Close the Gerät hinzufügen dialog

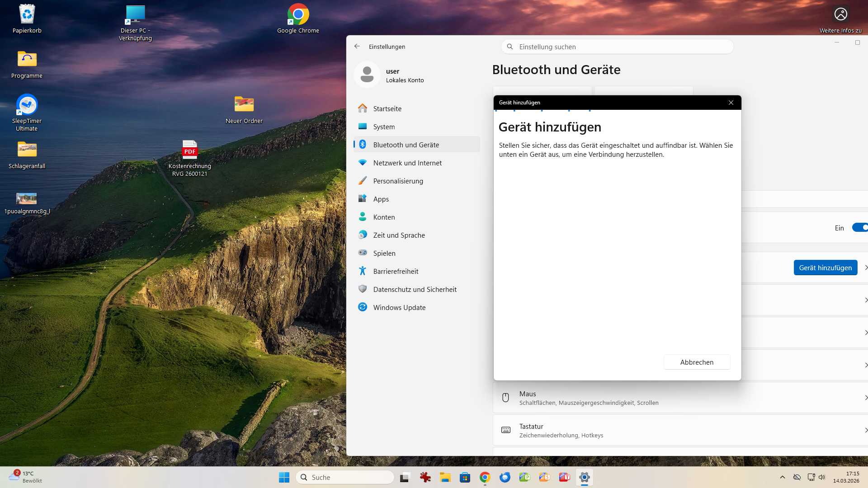(731, 103)
